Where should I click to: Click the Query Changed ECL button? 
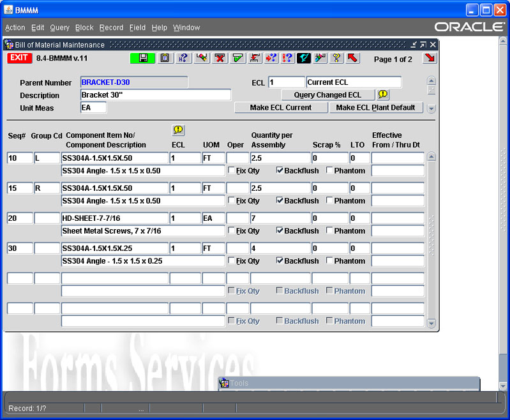[x=327, y=94]
